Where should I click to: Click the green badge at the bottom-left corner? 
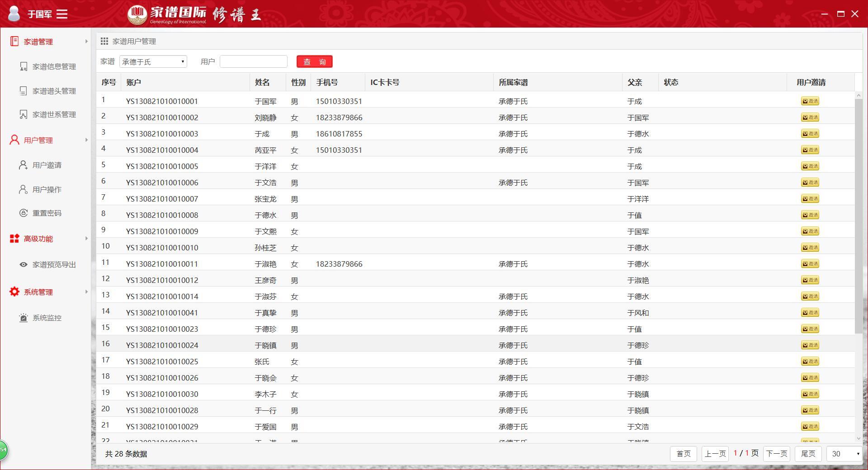pos(3,450)
